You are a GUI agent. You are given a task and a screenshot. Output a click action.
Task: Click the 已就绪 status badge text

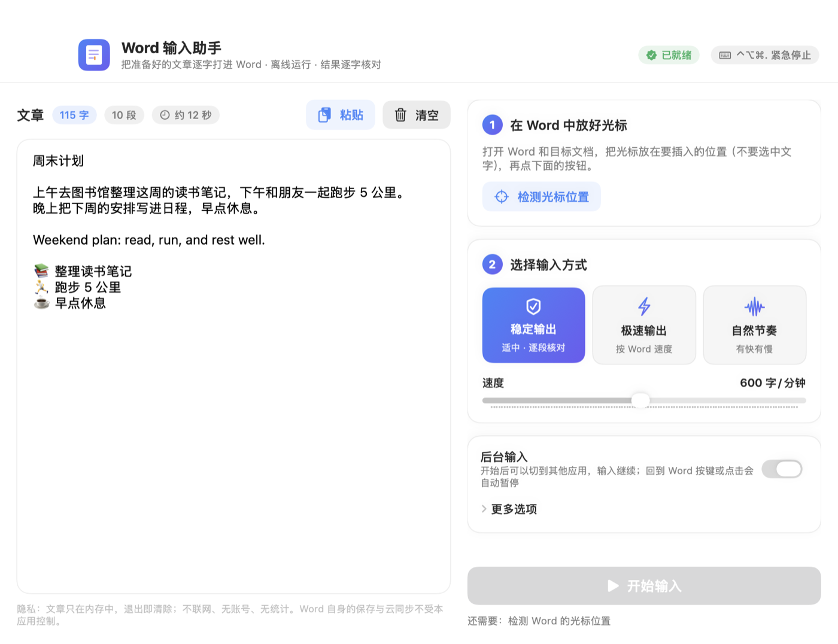pos(676,55)
